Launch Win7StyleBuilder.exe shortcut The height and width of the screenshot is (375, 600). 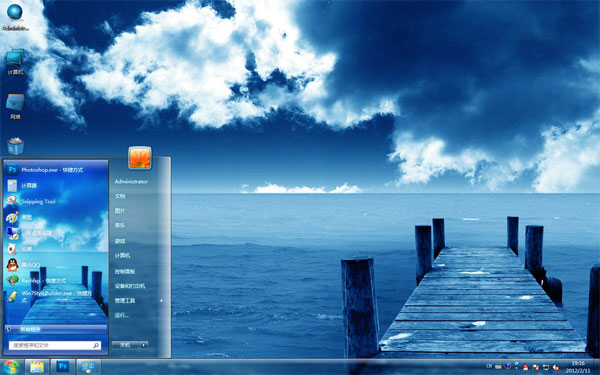pos(56,297)
